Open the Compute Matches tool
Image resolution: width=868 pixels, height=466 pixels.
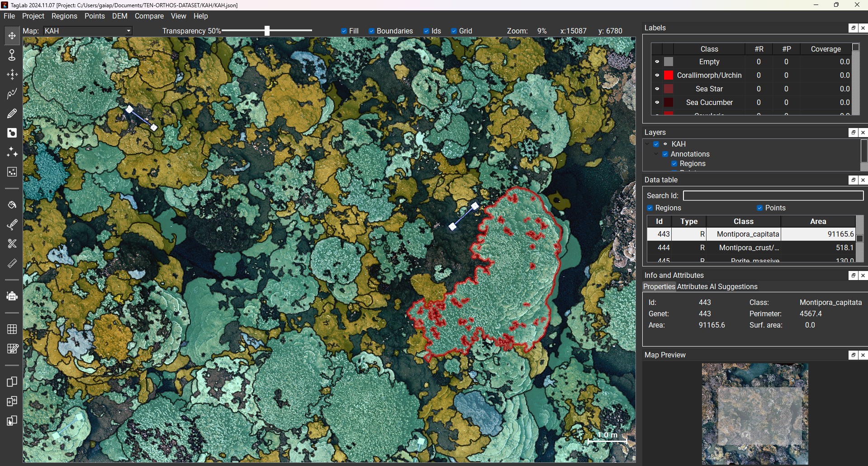click(x=12, y=401)
